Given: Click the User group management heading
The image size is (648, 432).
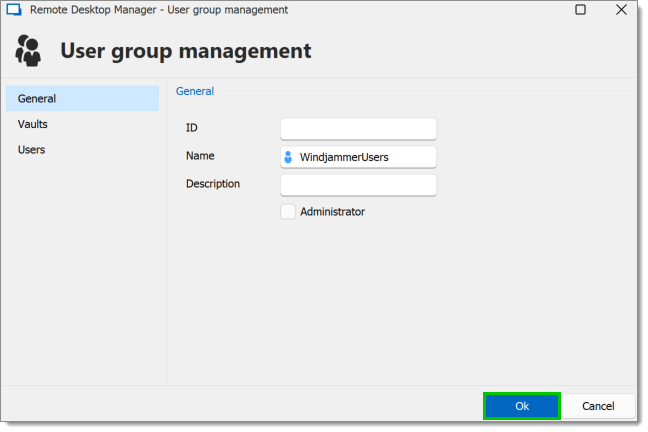Looking at the screenshot, I should (186, 51).
